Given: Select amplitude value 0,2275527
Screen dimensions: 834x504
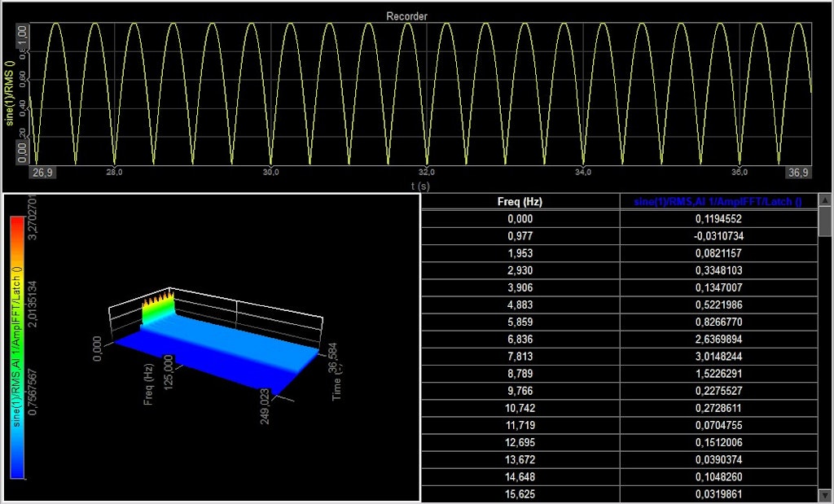Looking at the screenshot, I should 718,391.
